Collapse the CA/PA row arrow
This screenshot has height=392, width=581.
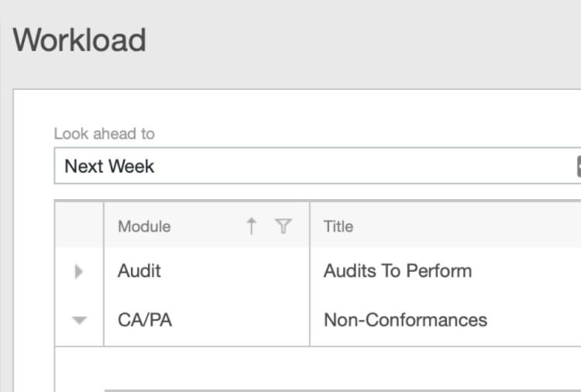tap(79, 320)
